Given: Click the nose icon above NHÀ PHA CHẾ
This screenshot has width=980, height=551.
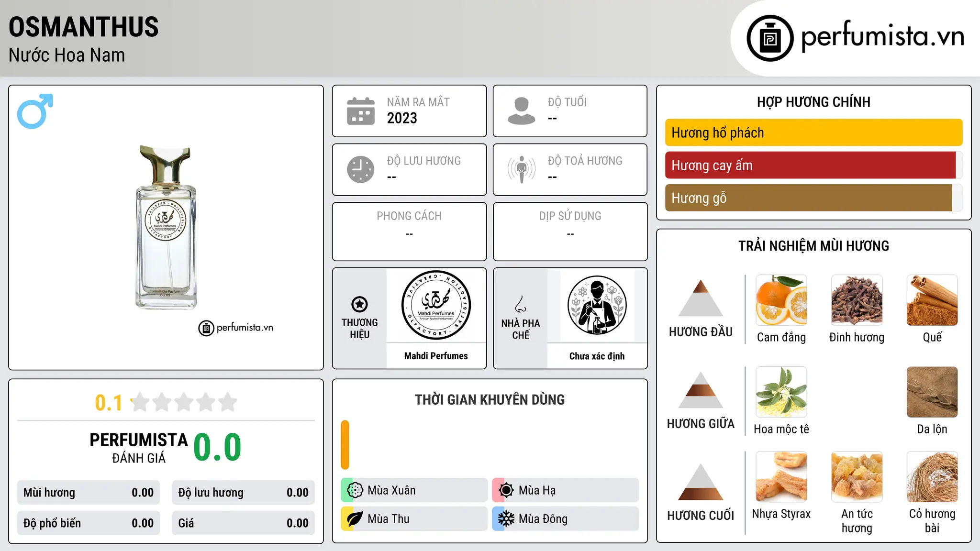Looking at the screenshot, I should (521, 304).
